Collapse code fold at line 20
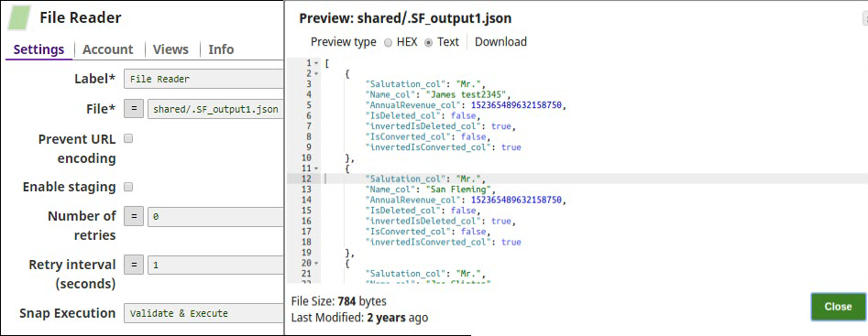Screen dimensions: 868x336 pyautogui.click(x=315, y=263)
